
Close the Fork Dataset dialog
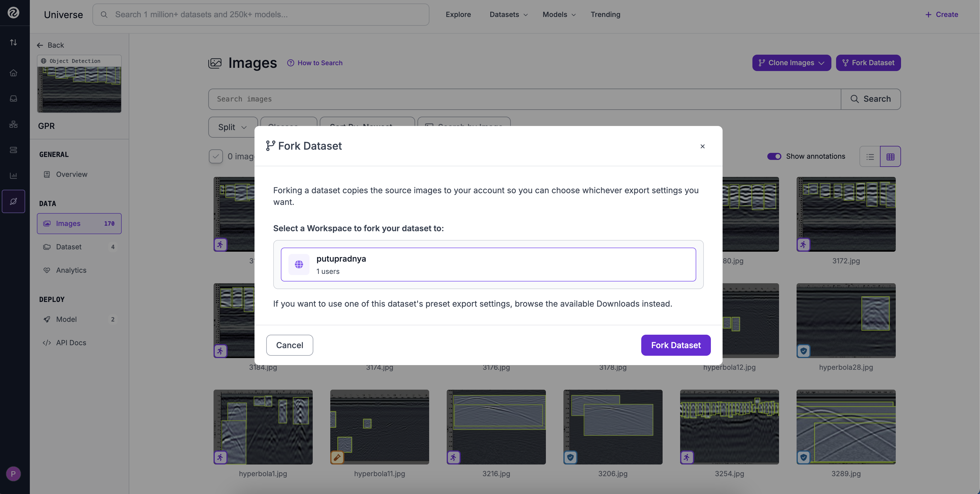[703, 146]
